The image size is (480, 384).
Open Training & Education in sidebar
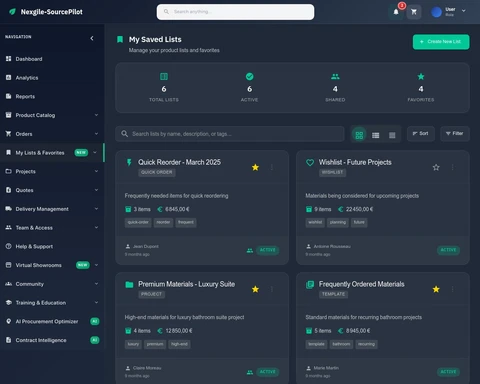tap(52, 303)
